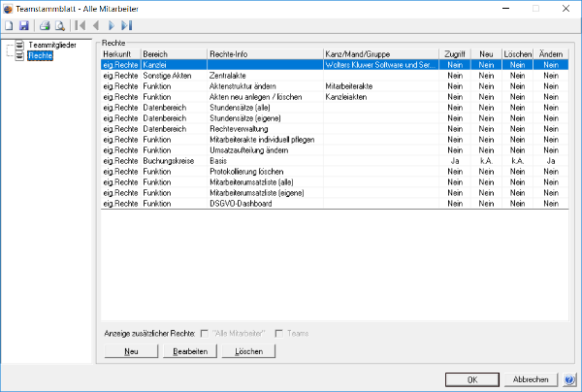The width and height of the screenshot is (582, 392).
Task: Click the Print toolbar icon
Action: tap(45, 25)
